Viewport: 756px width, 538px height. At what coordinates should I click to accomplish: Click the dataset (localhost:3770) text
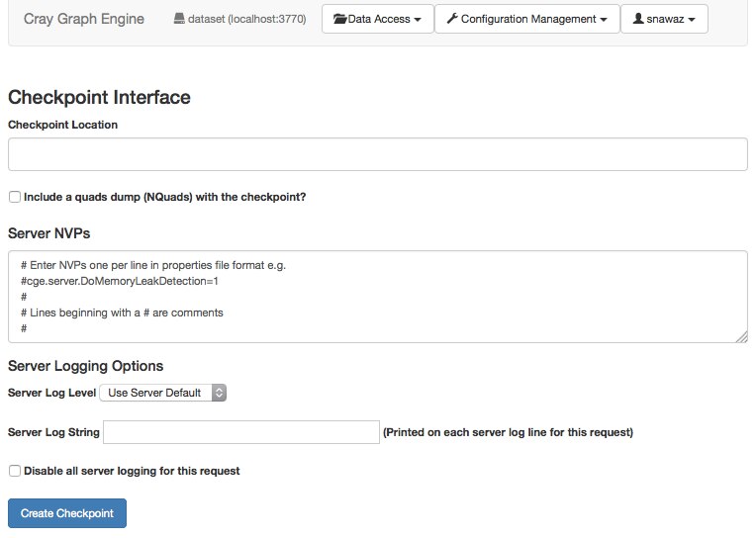click(x=246, y=20)
